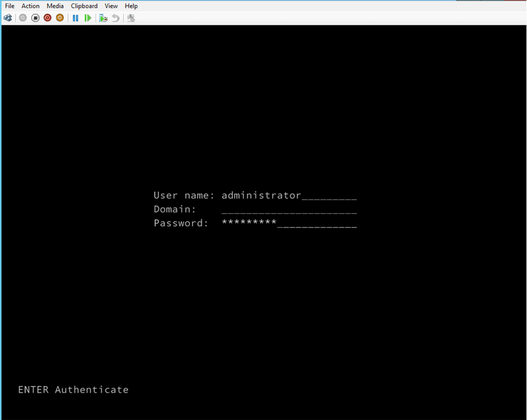Click the ENTER Authenticate text
The image size is (527, 420).
[73, 390]
